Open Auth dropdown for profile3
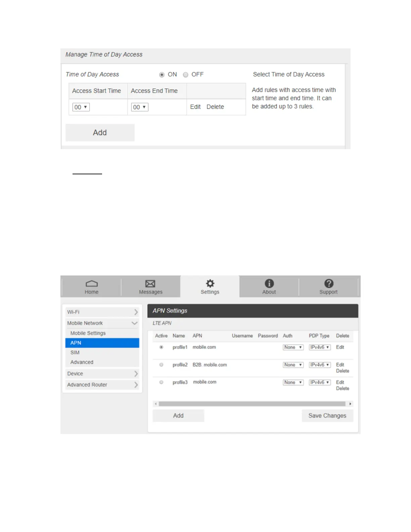The image size is (411, 532). click(293, 382)
